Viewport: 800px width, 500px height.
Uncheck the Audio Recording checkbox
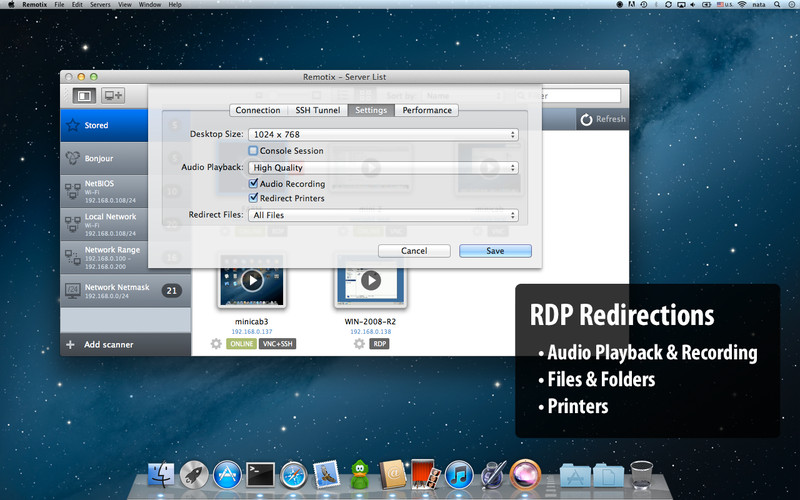[253, 183]
